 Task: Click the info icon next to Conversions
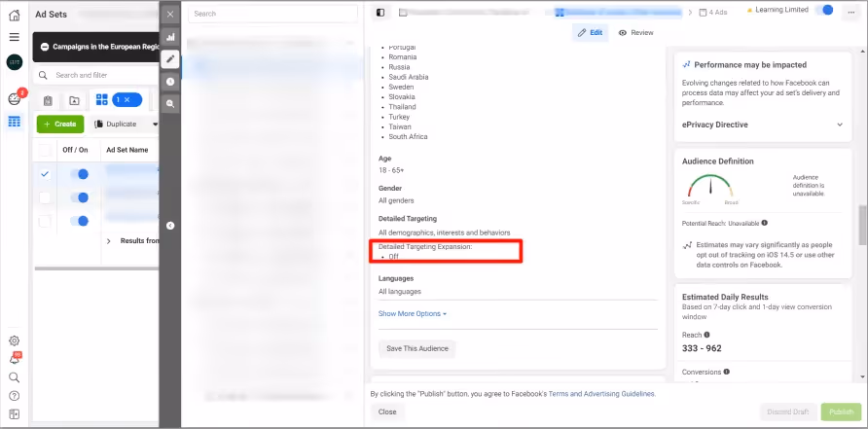pyautogui.click(x=726, y=372)
